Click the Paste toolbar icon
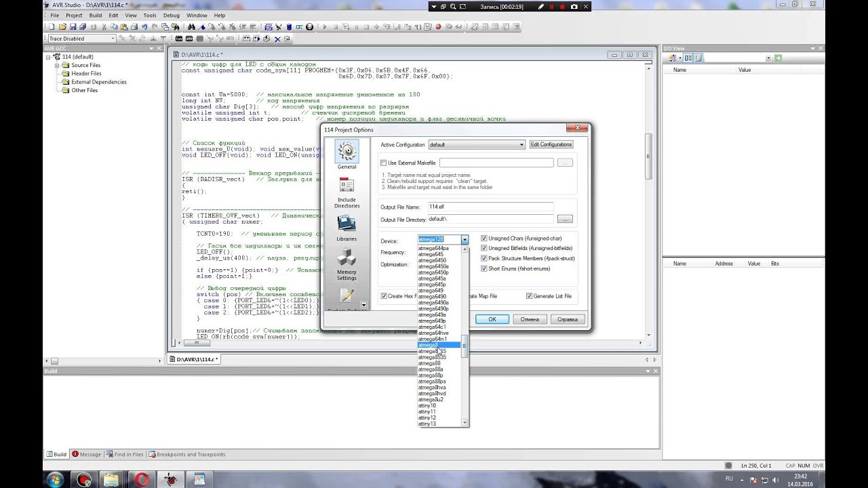Image resolution: width=868 pixels, height=488 pixels. point(124,27)
